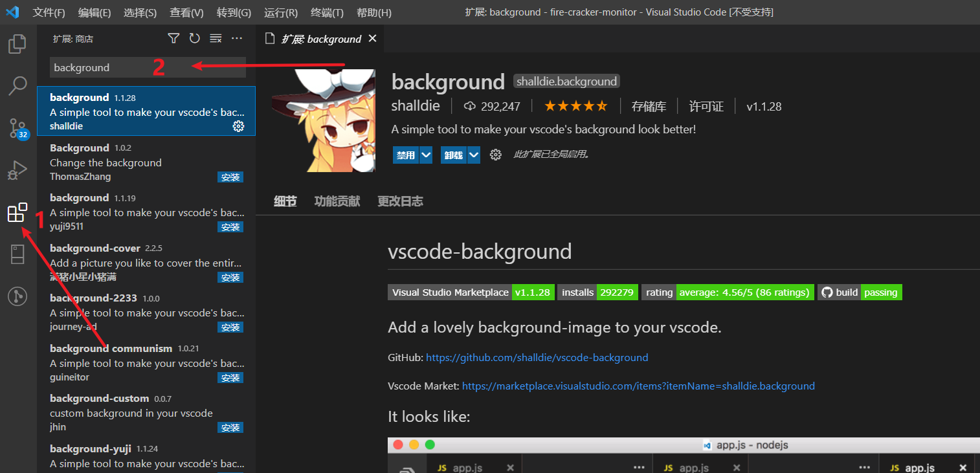Install the guineitor background communism extension
The image size is (980, 473).
230,378
